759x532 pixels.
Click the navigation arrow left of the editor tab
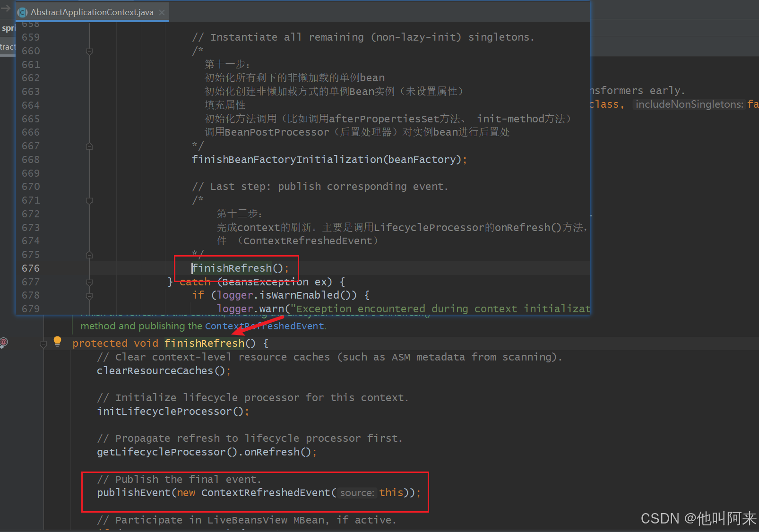coord(6,8)
